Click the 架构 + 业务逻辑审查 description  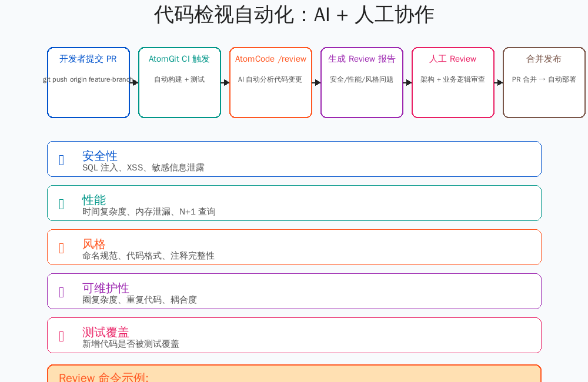[x=453, y=79]
